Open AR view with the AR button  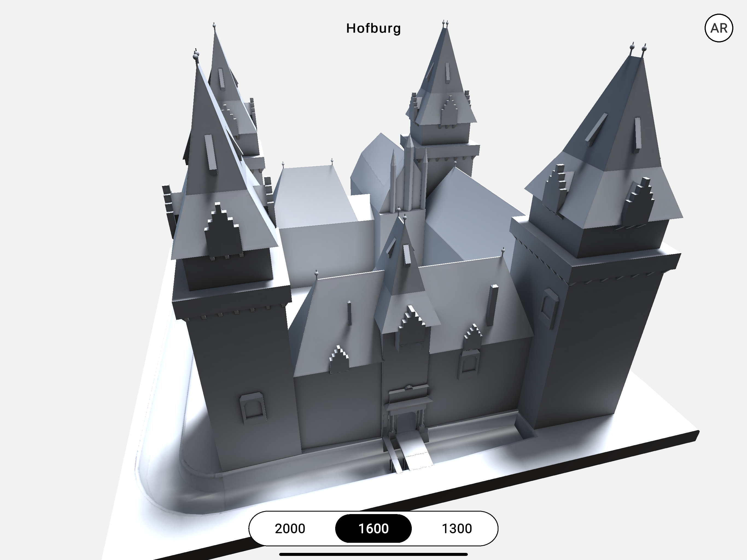pyautogui.click(x=719, y=28)
